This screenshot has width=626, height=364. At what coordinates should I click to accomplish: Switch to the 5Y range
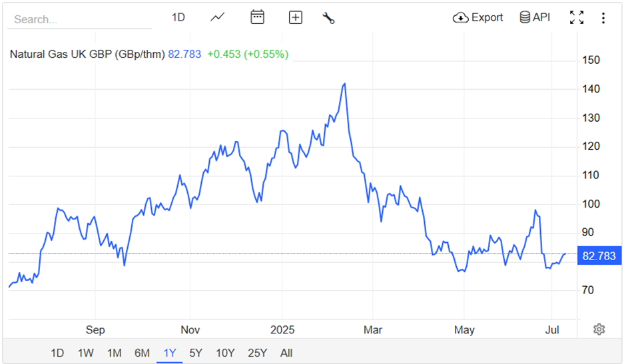pos(196,353)
